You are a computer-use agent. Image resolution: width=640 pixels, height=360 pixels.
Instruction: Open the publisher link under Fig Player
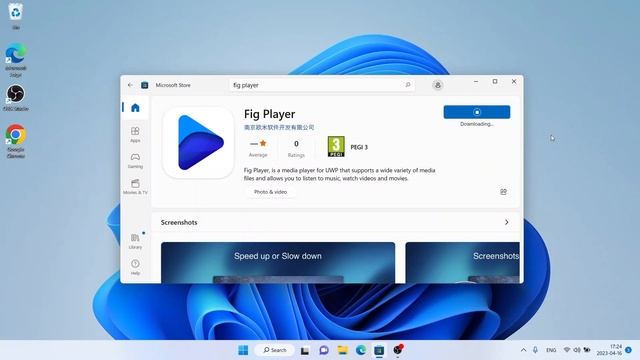(279, 127)
